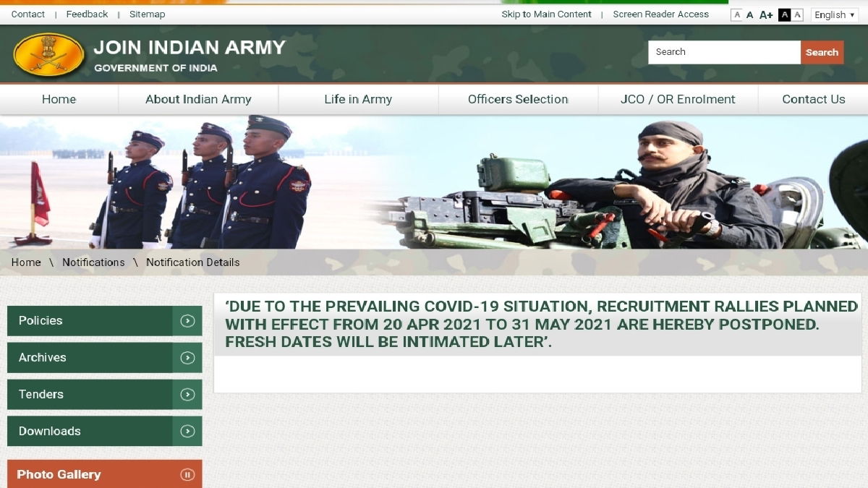Screen dimensions: 868x488
Task: Open the Home navigation menu item
Action: [59, 100]
